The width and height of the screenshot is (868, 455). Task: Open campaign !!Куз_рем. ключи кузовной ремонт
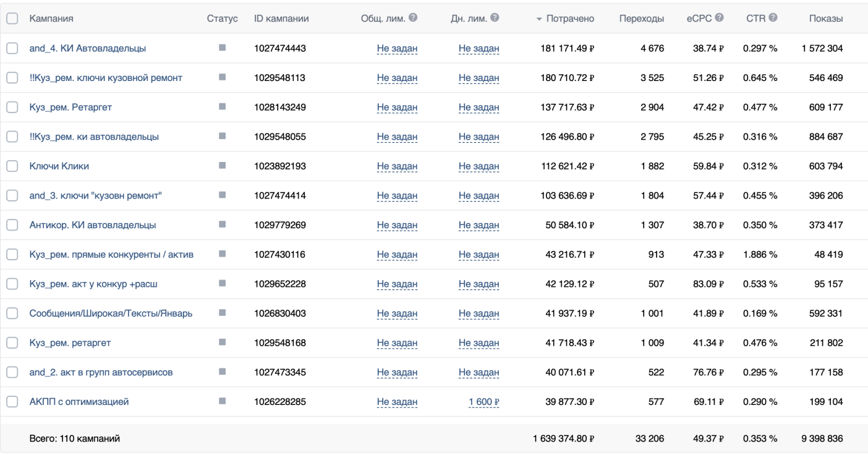pos(106,78)
